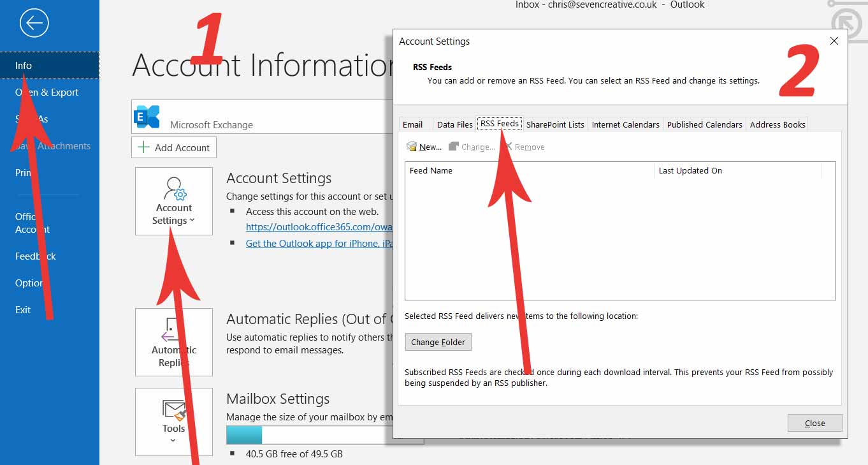Click the Feed Name column header
The width and height of the screenshot is (868, 465).
click(530, 170)
